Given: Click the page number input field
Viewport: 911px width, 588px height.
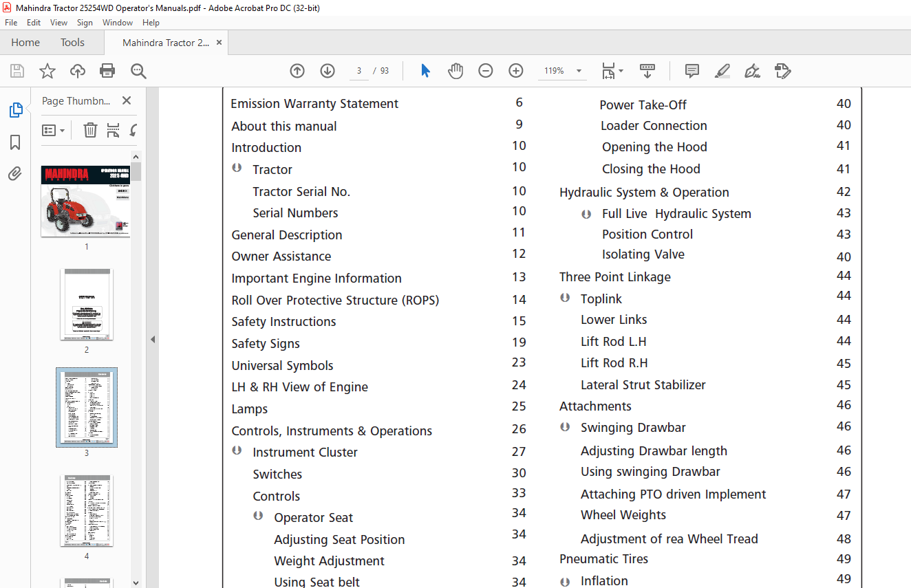Looking at the screenshot, I should coord(358,71).
